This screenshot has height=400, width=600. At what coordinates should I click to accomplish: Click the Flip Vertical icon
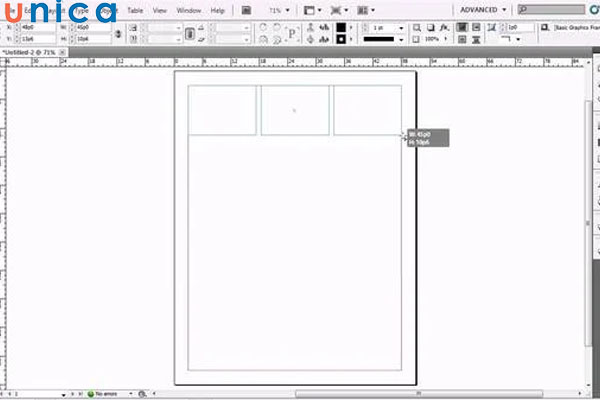click(x=277, y=39)
